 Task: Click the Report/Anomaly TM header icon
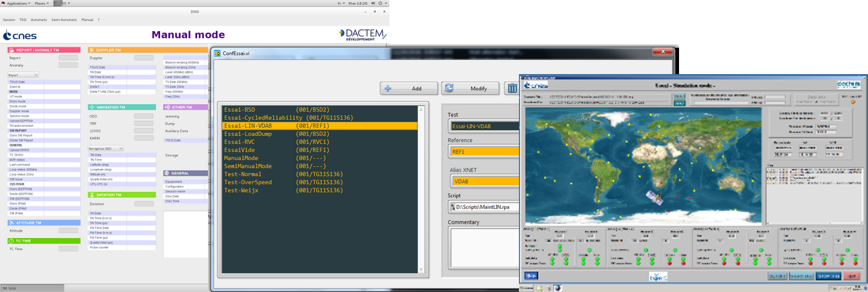pyautogui.click(x=11, y=50)
